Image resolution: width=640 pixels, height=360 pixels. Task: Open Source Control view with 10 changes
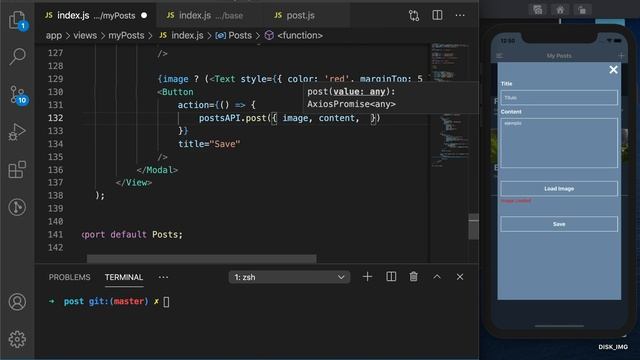[18, 95]
